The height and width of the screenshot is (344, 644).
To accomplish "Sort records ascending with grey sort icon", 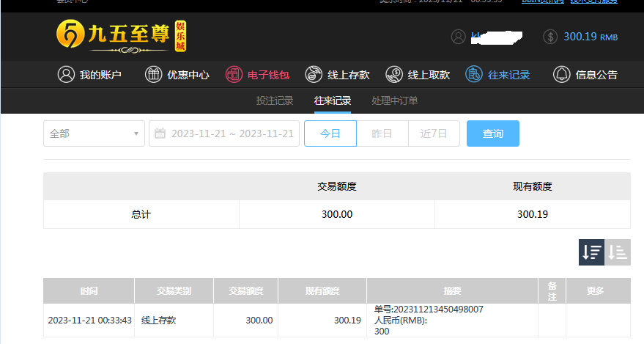I will tap(618, 252).
